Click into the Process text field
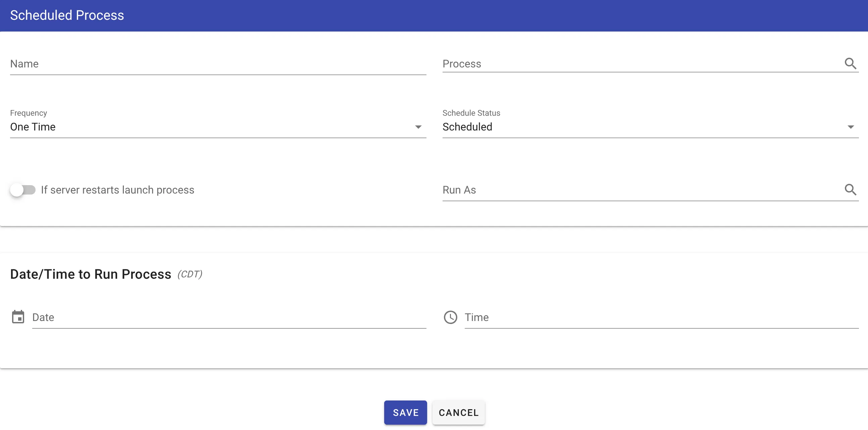 point(640,64)
